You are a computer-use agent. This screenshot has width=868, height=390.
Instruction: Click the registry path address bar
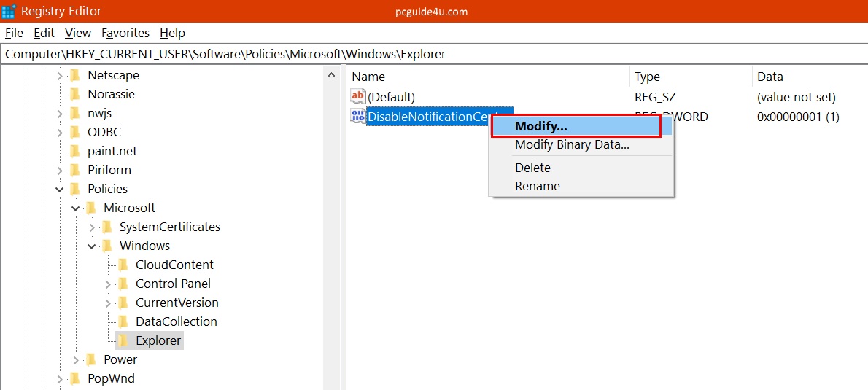[x=434, y=54]
